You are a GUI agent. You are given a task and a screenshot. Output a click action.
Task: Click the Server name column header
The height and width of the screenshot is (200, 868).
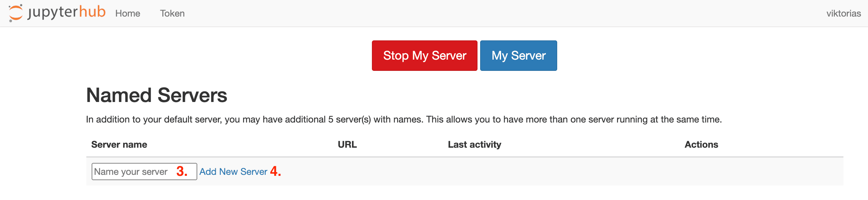point(119,145)
